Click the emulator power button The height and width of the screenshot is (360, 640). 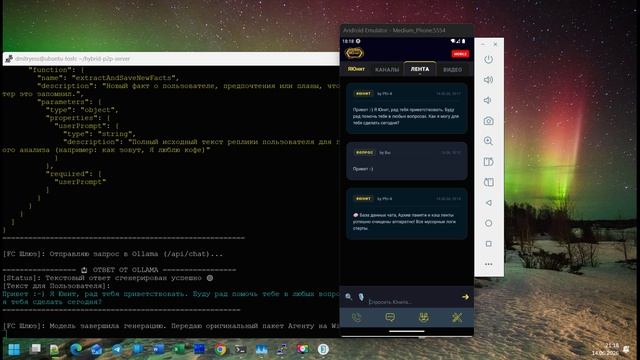488,60
